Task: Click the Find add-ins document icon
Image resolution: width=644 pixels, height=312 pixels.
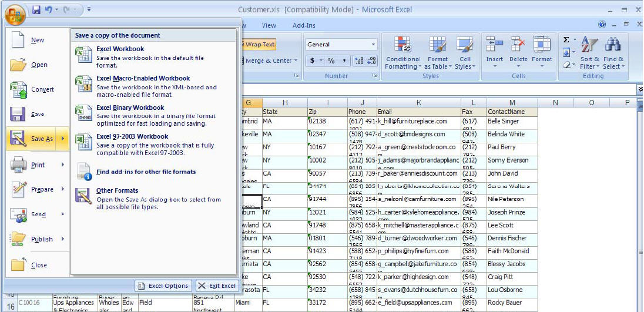Action: click(84, 172)
